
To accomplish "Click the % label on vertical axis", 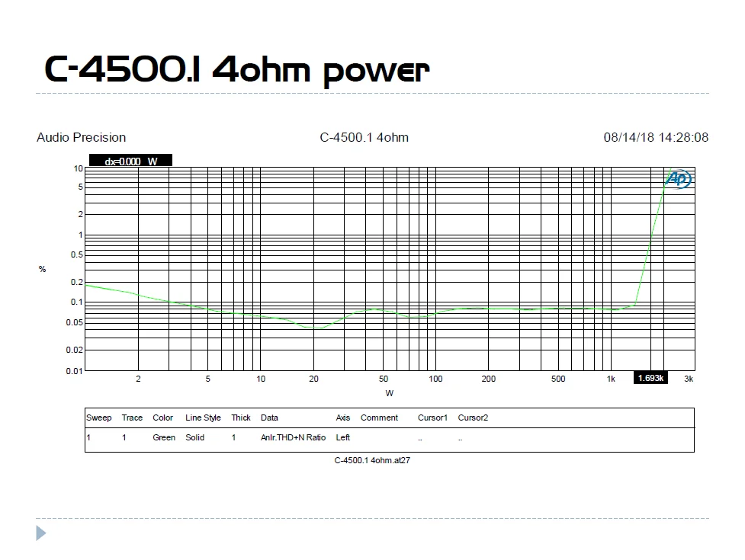I will tap(42, 269).
